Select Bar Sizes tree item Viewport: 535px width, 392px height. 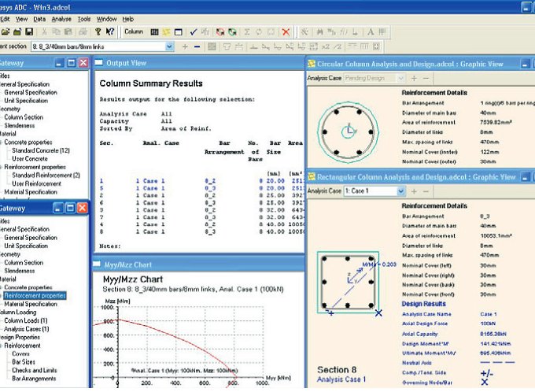click(24, 362)
